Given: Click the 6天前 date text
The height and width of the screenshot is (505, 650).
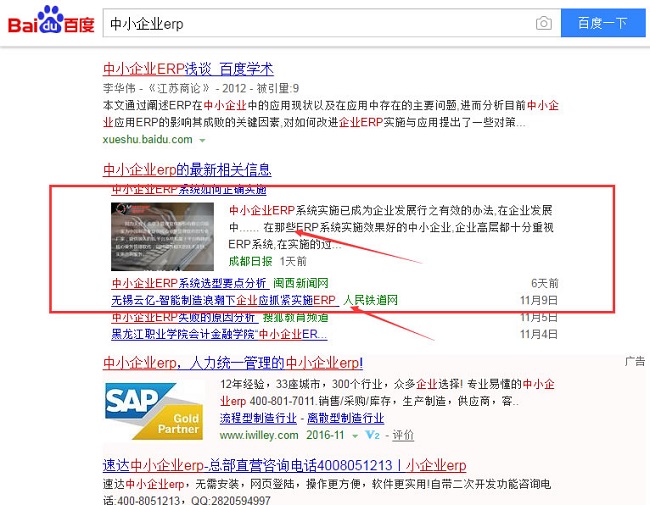Looking at the screenshot, I should pos(545,283).
